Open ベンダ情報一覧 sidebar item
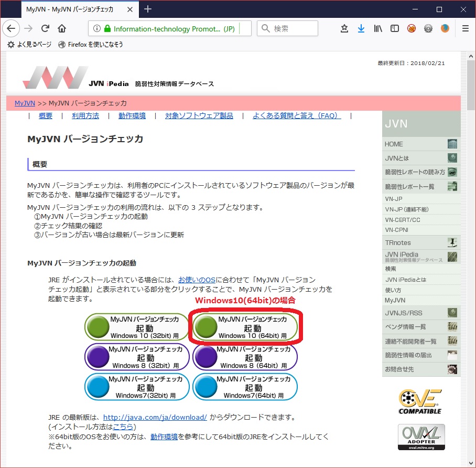 (x=421, y=327)
